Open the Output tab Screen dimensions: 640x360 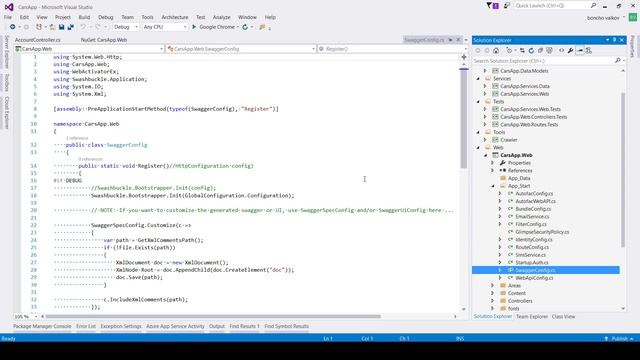pos(217,327)
